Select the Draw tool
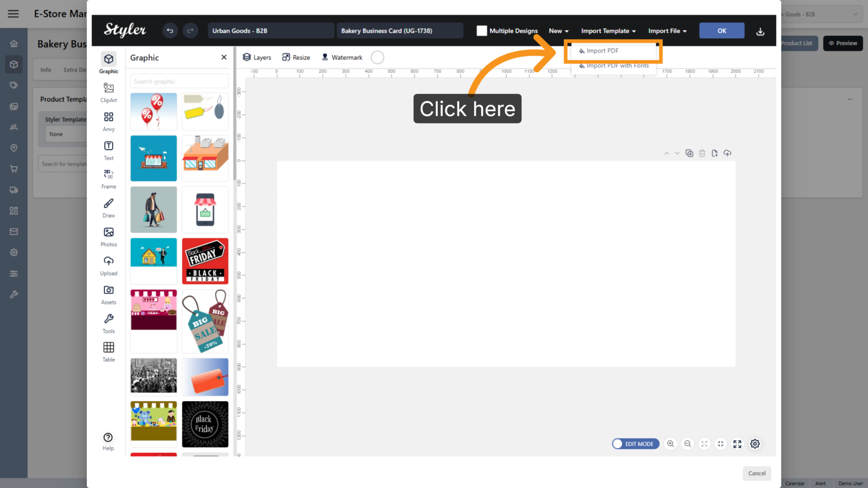 109,208
